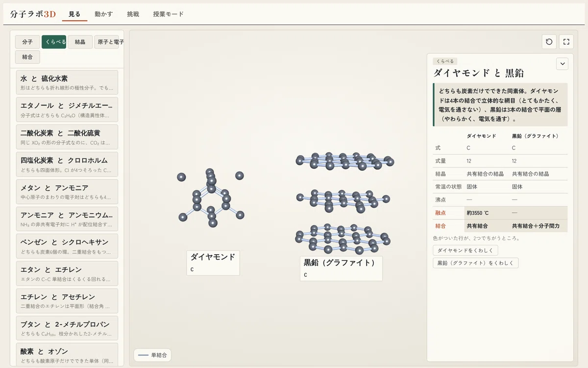Open the エタン と エチレン comparison

(x=68, y=274)
